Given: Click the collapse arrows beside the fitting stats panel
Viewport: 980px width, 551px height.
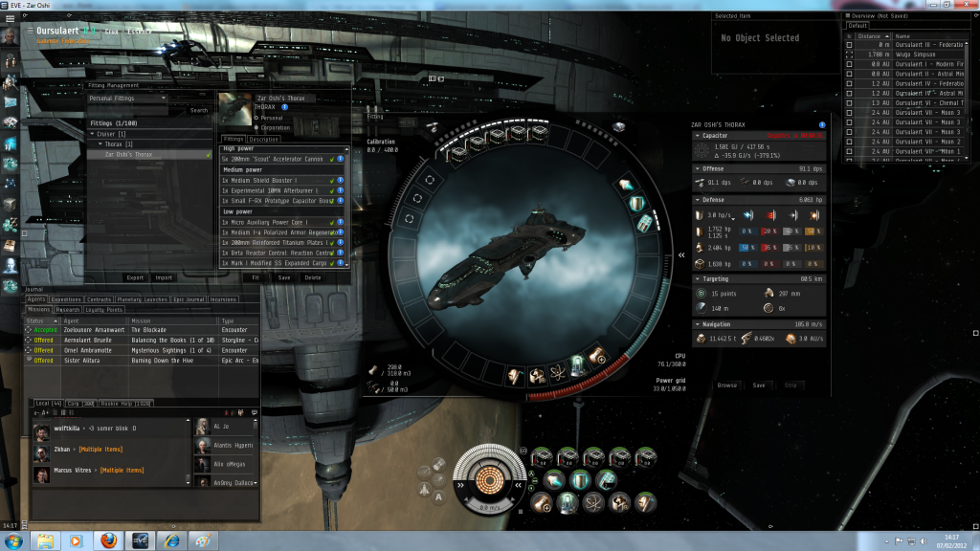Looking at the screenshot, I should (681, 255).
